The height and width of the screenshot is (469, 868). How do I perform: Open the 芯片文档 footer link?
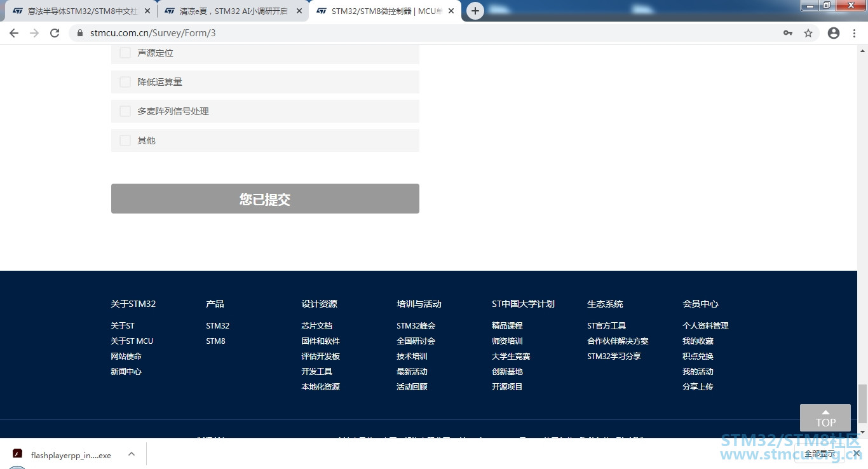317,326
